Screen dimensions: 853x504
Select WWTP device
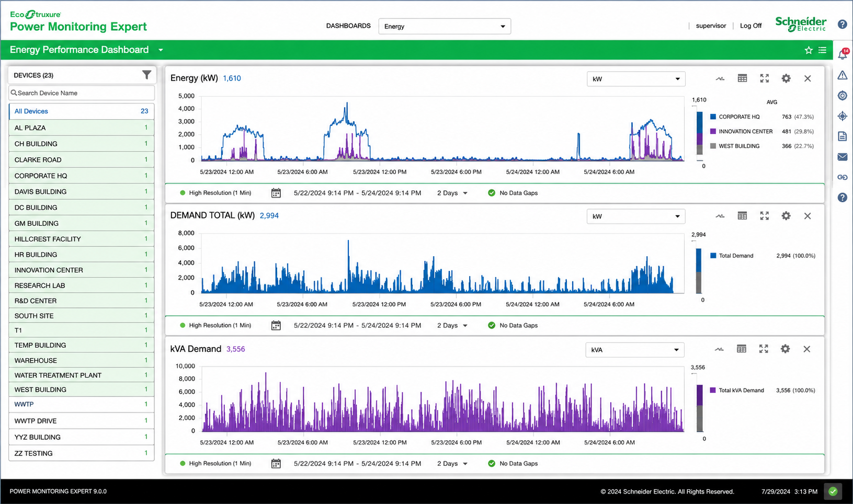click(x=82, y=404)
